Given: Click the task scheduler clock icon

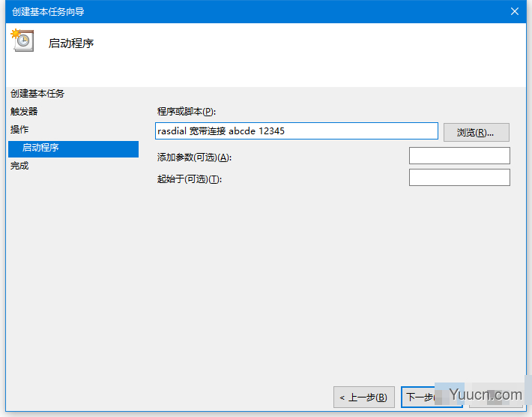Looking at the screenshot, I should pos(22,40).
